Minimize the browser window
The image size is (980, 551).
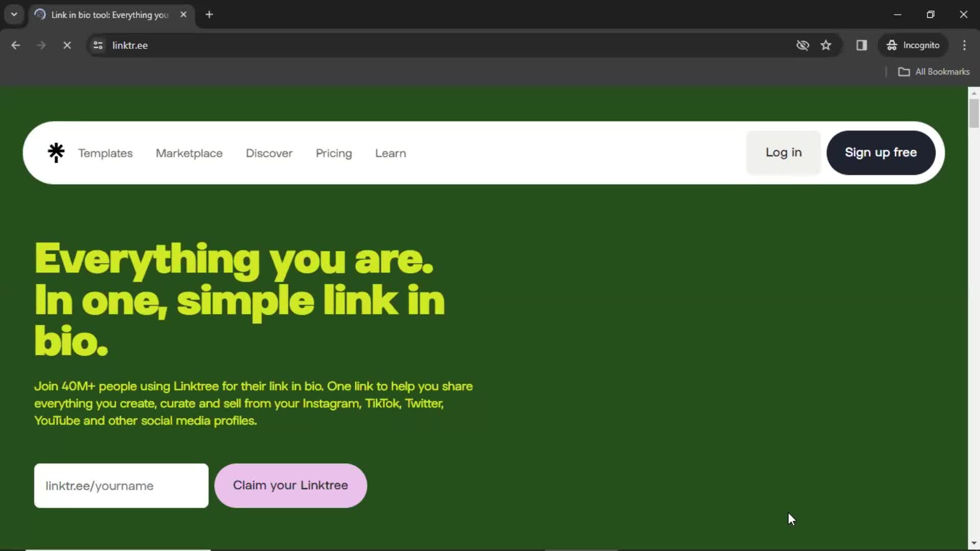[x=897, y=15]
